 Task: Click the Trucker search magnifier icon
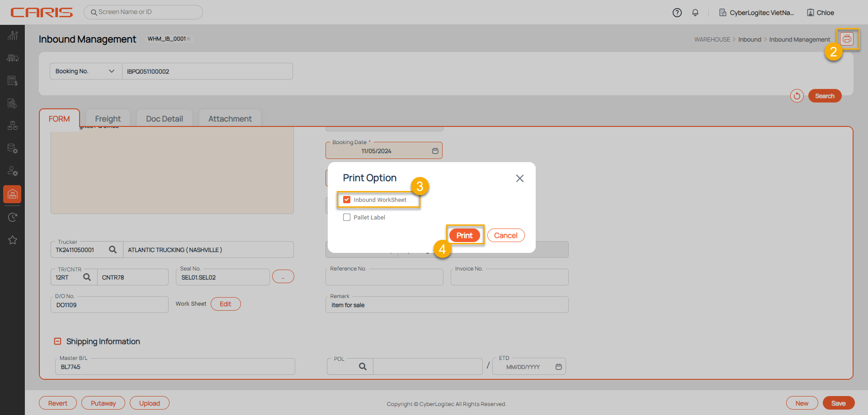pos(113,250)
